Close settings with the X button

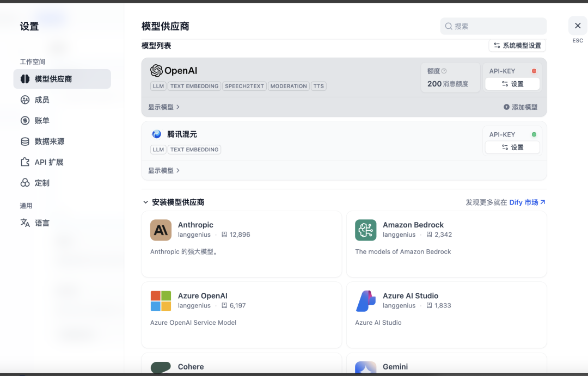578,26
